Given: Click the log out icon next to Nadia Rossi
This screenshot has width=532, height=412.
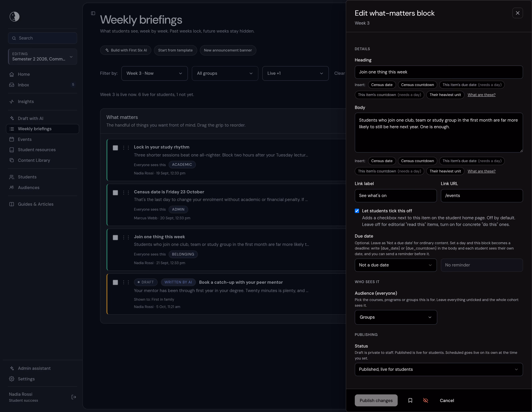Looking at the screenshot, I should 73,397.
